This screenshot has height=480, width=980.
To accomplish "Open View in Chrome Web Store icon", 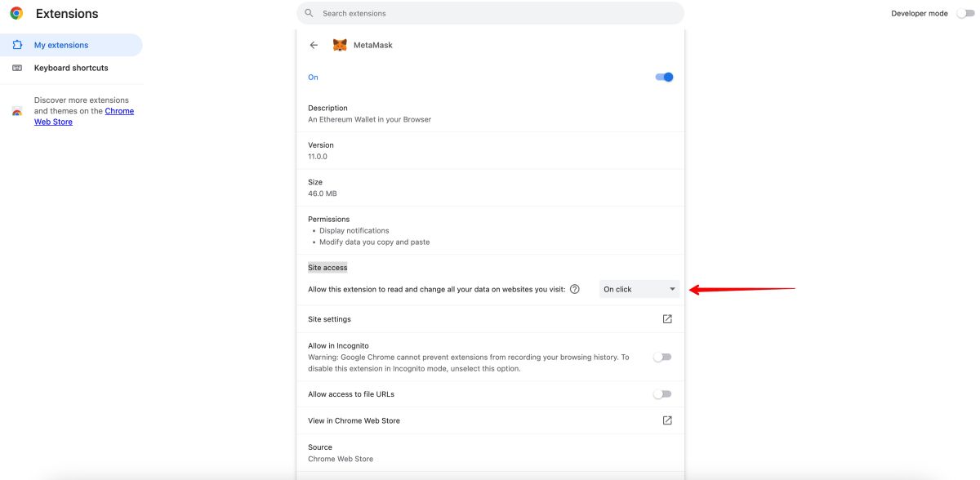I will (x=667, y=420).
